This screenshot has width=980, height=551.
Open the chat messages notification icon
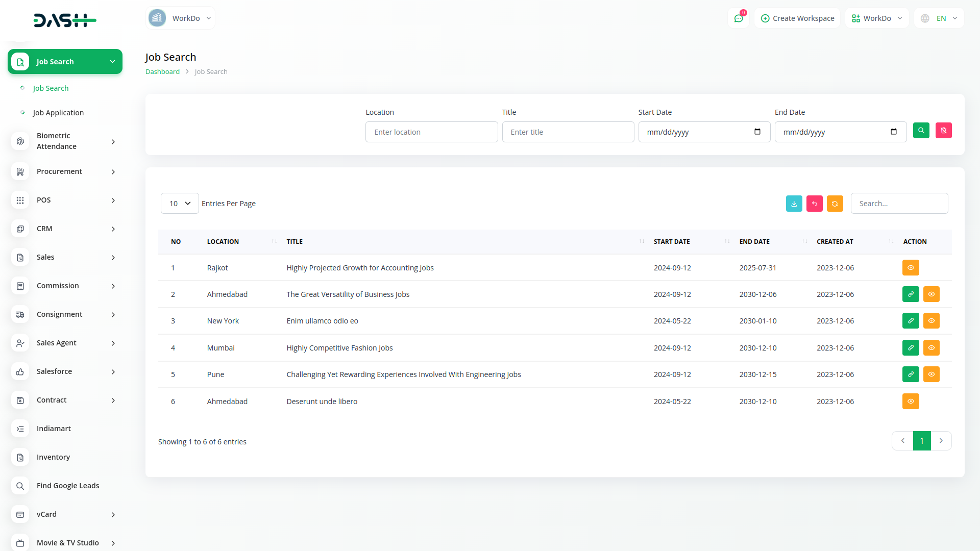[738, 18]
